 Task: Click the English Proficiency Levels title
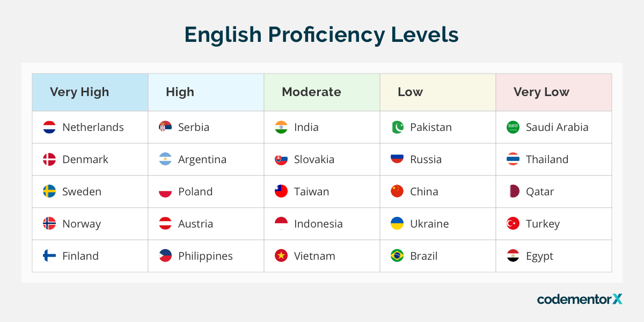(321, 35)
